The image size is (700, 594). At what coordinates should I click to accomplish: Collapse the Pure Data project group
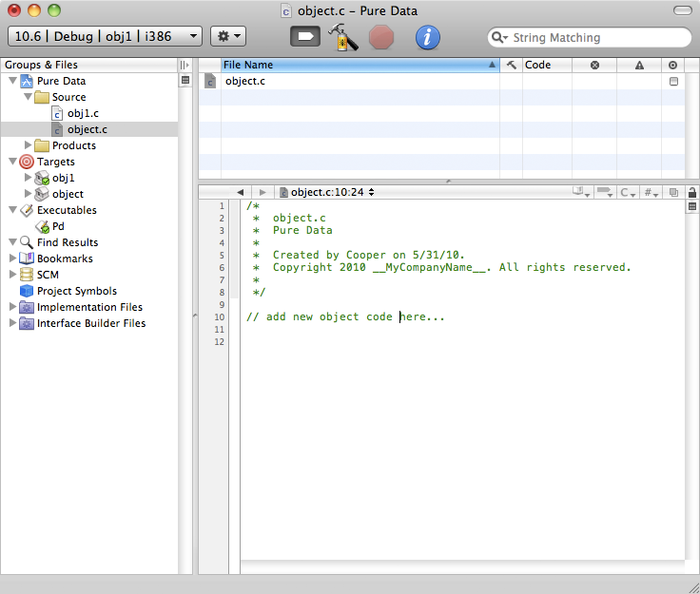coord(13,81)
